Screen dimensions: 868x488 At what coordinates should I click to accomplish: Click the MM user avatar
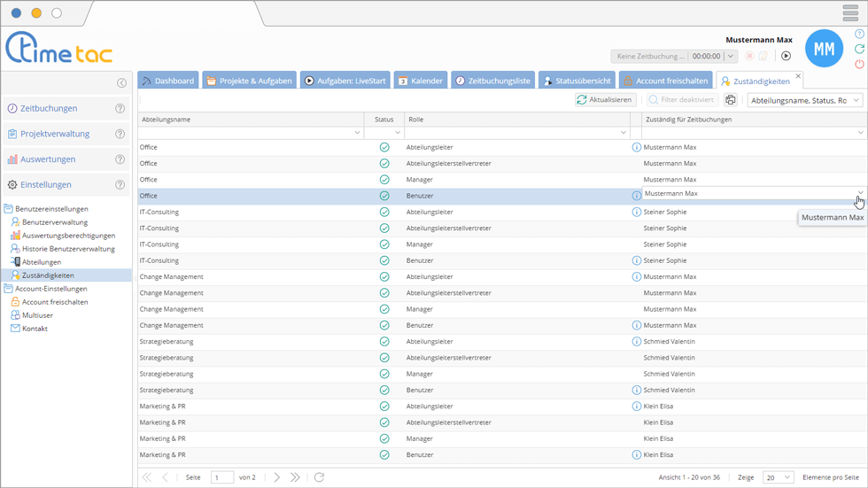[x=824, y=50]
